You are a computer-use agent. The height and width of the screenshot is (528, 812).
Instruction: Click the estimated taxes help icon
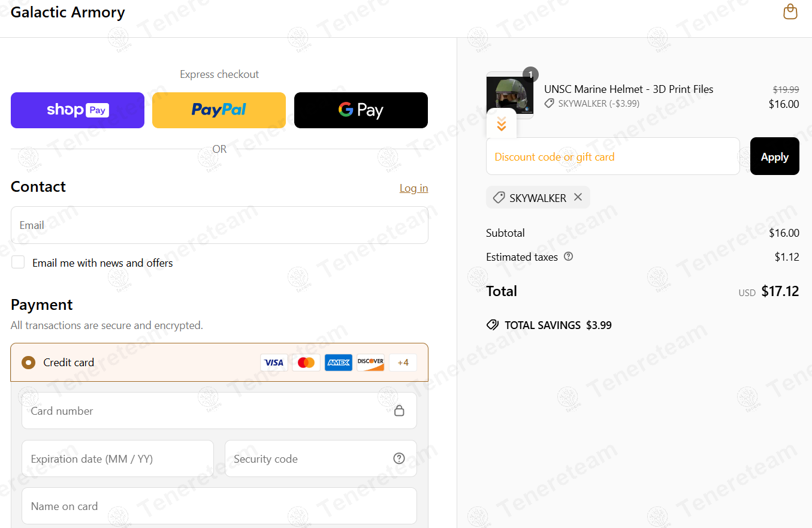tap(569, 257)
